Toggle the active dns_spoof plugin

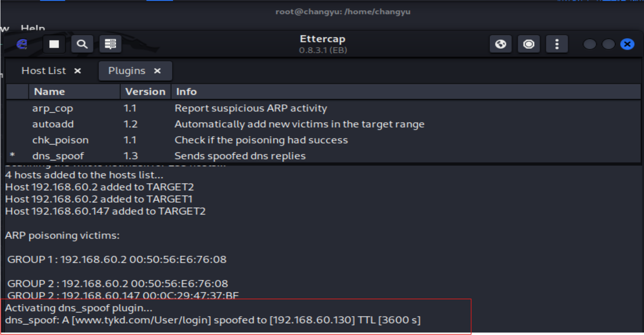pyautogui.click(x=58, y=156)
